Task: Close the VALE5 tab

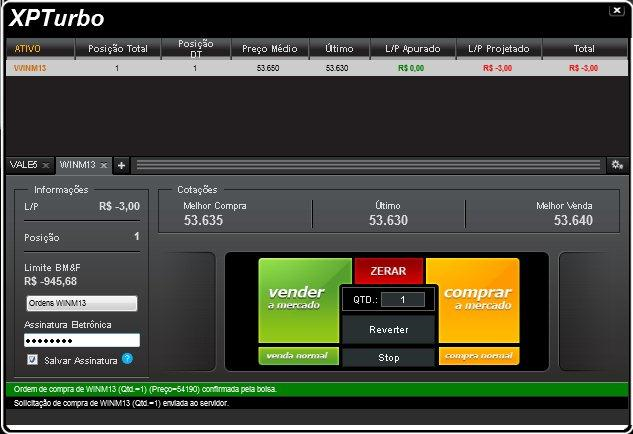Action: 45,165
